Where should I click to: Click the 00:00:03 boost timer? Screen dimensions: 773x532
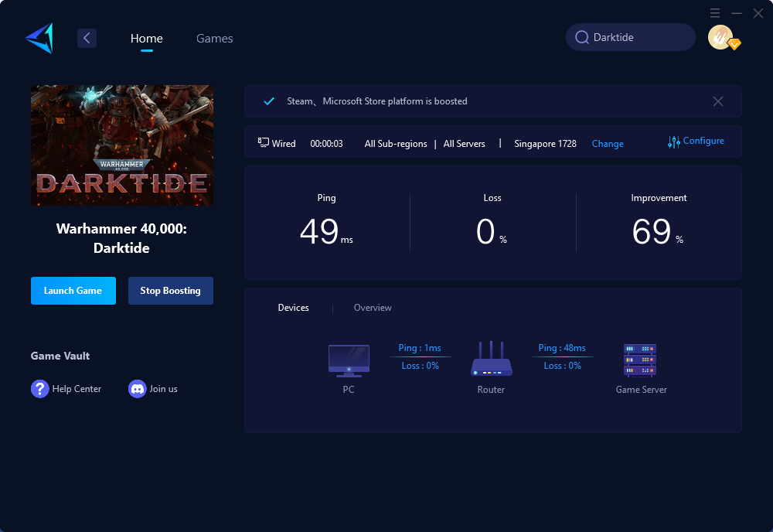(326, 144)
